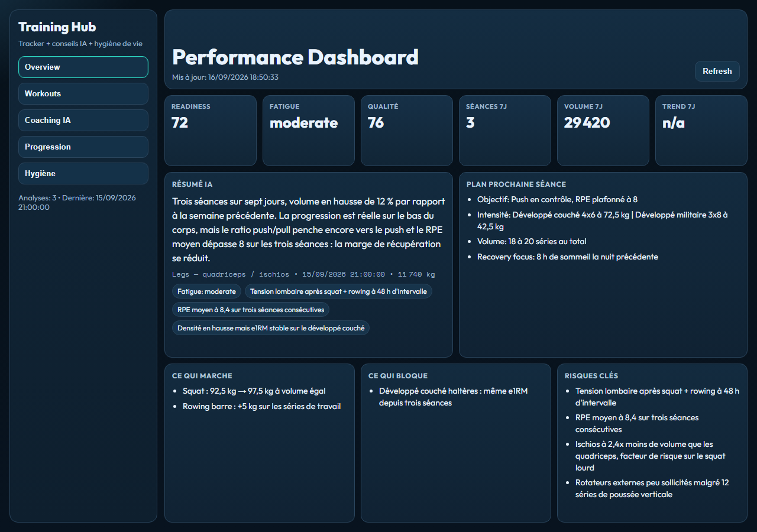This screenshot has width=757, height=532.
Task: Click the 'Ce qui bloque' heading
Action: (398, 376)
